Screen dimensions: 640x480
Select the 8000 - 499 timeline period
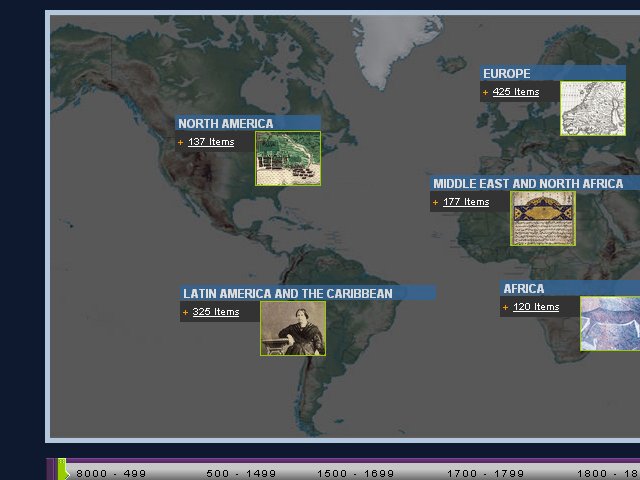111,473
